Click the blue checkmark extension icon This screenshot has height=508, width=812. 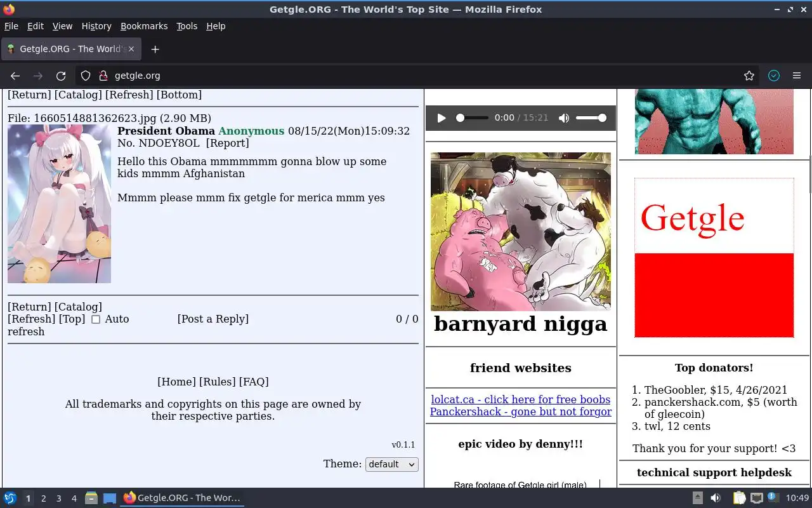(774, 76)
